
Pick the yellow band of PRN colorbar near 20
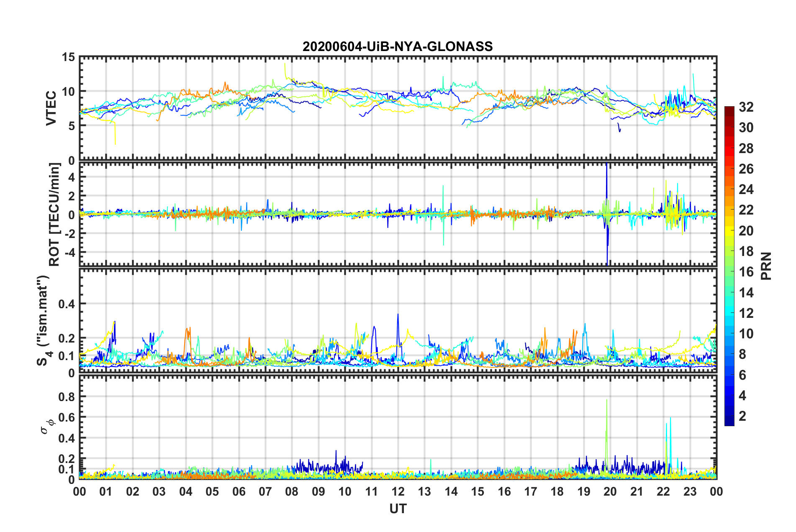(x=729, y=231)
